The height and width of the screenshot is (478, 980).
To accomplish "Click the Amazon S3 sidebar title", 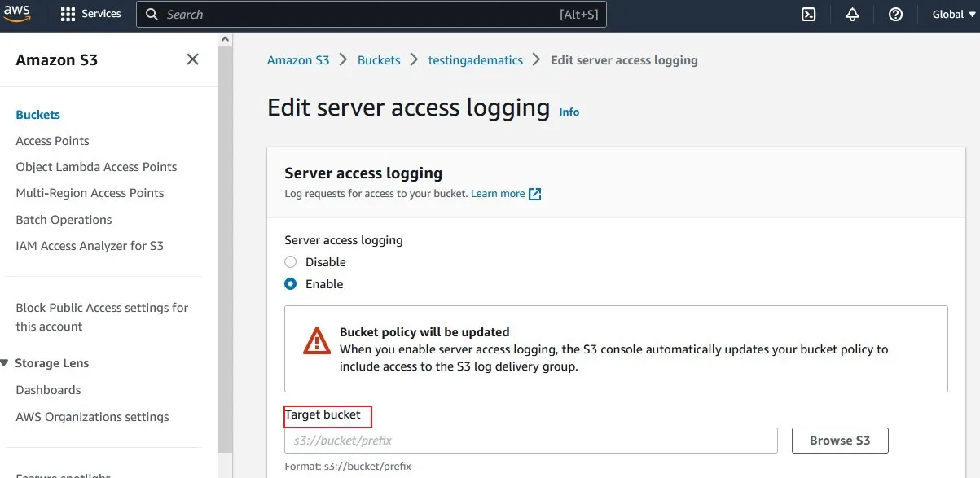I will [x=57, y=59].
